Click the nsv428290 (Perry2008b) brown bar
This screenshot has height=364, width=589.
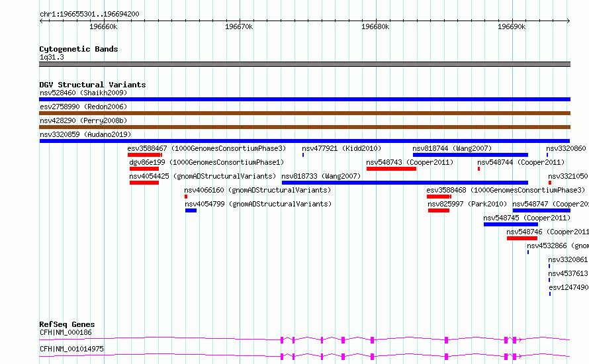(x=304, y=127)
